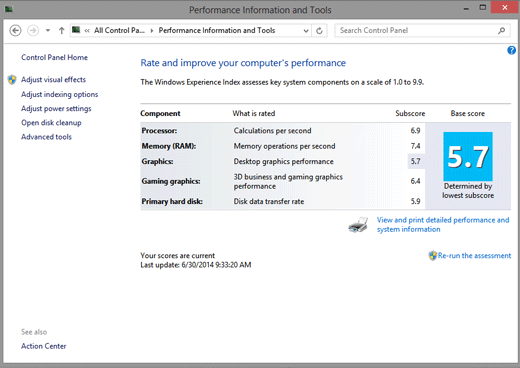Click the window title bar system icon
Image resolution: width=520 pixels, height=368 pixels.
[x=9, y=9]
